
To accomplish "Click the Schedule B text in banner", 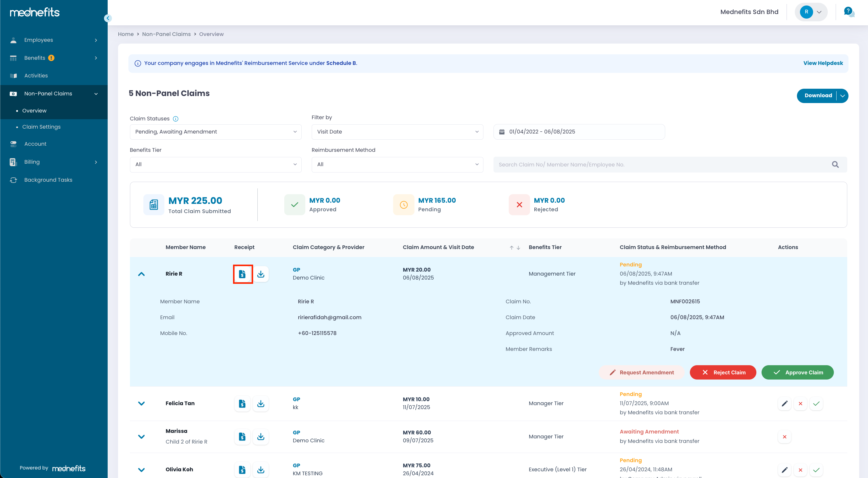I will coord(341,63).
